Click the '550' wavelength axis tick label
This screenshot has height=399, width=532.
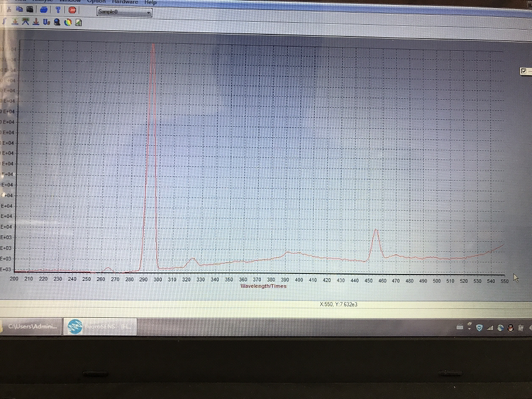click(x=504, y=281)
